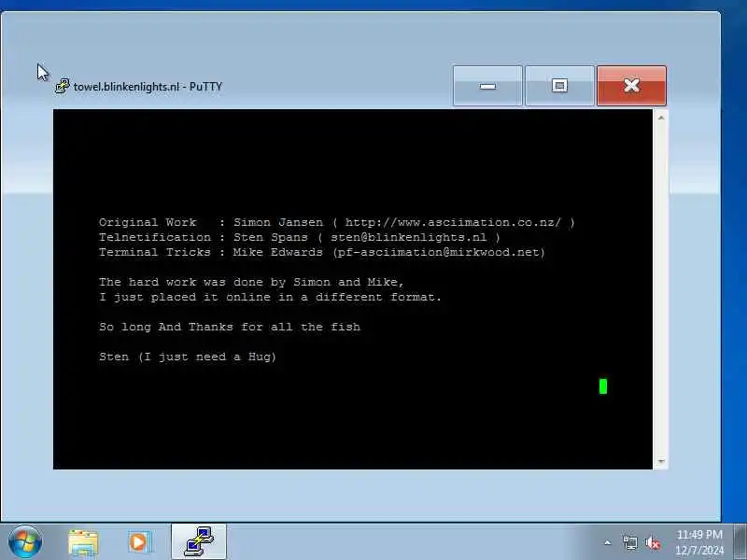Open the Windows Start menu
Image resolution: width=747 pixels, height=560 pixels.
coord(25,542)
